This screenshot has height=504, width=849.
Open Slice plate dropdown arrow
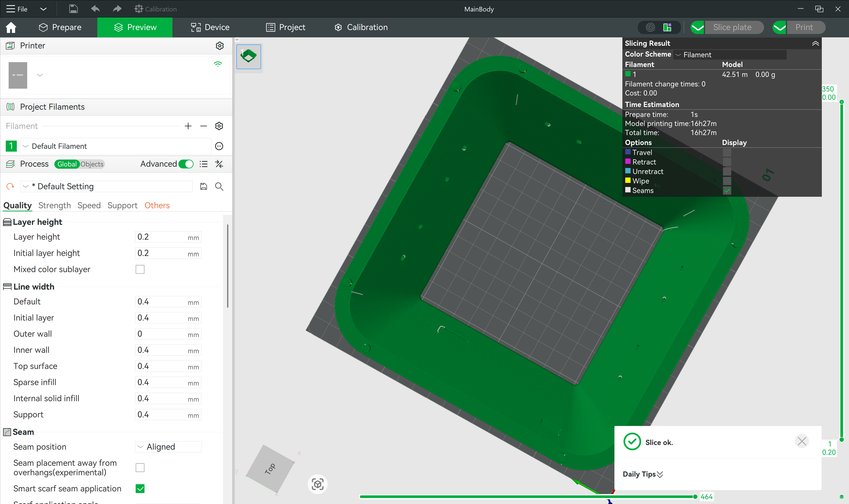coord(698,27)
